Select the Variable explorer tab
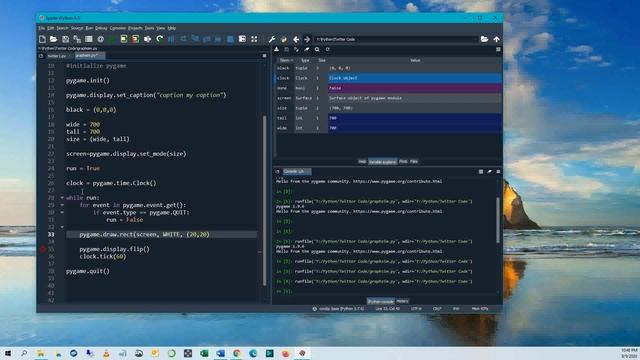 [382, 162]
